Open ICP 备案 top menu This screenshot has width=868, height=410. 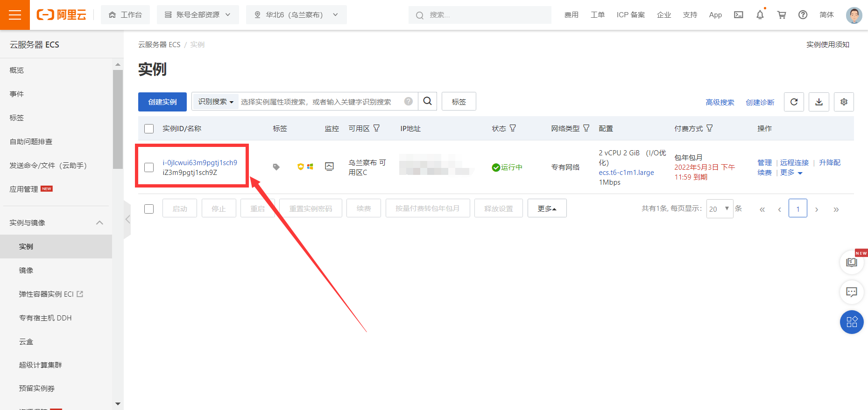tap(630, 15)
